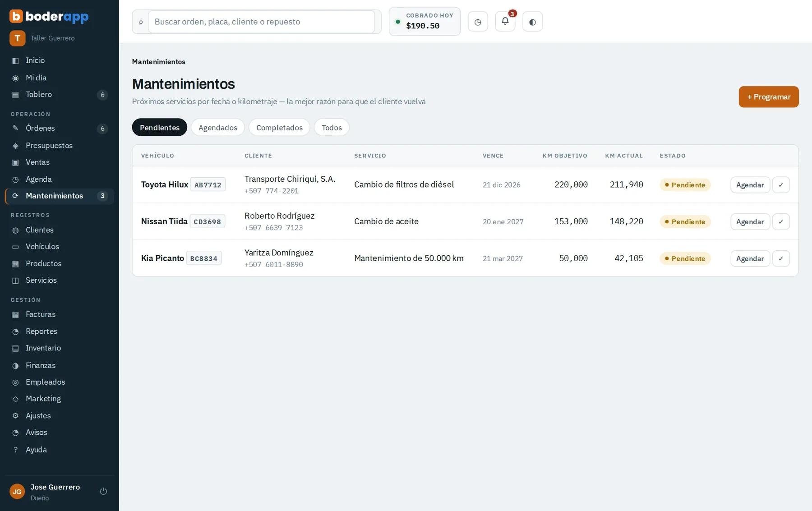Open Finanzas in sidebar
The height and width of the screenshot is (511, 812).
(x=59, y=365)
